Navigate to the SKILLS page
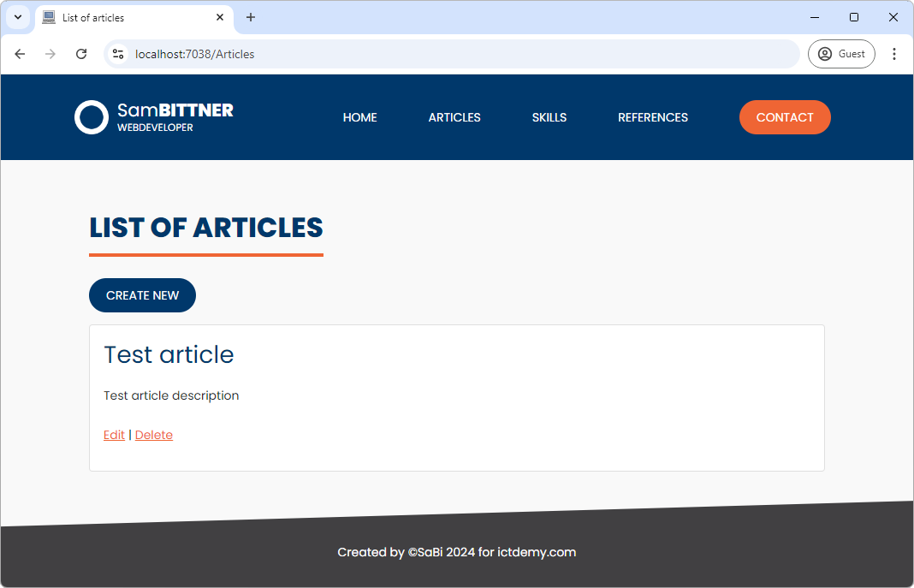The width and height of the screenshot is (914, 588). (x=549, y=117)
